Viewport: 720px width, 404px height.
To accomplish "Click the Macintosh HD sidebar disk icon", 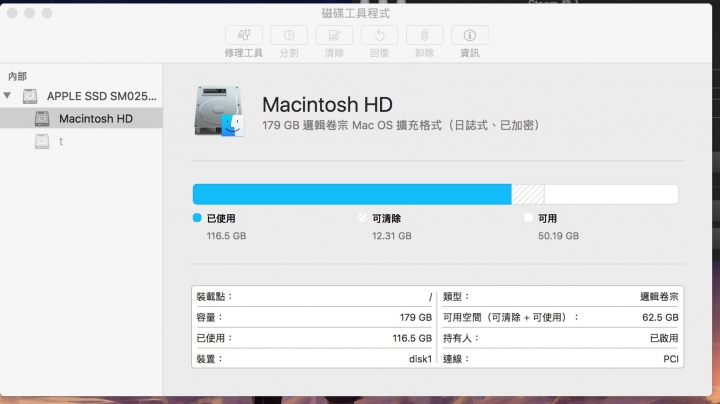I will 42,118.
